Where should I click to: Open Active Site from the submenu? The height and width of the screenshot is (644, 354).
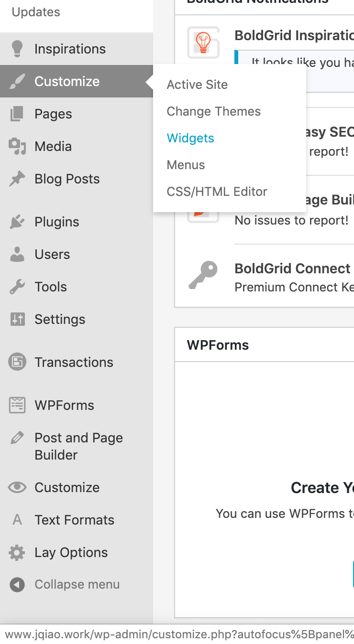click(x=197, y=85)
